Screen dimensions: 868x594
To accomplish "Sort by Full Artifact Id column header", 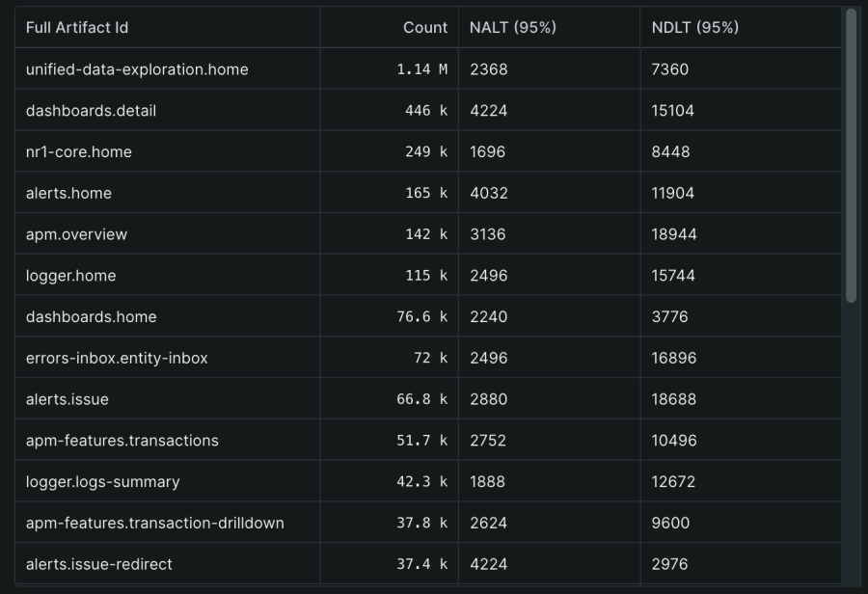I will (x=77, y=28).
